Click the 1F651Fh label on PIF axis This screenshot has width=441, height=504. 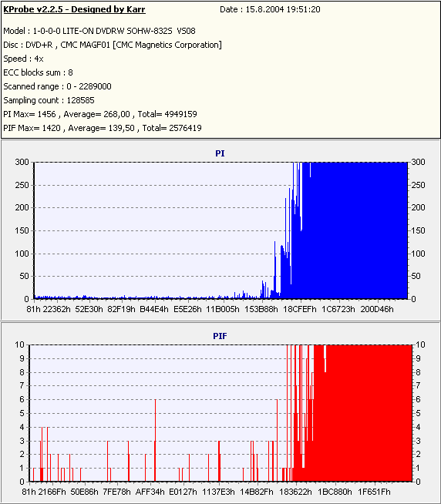(374, 492)
